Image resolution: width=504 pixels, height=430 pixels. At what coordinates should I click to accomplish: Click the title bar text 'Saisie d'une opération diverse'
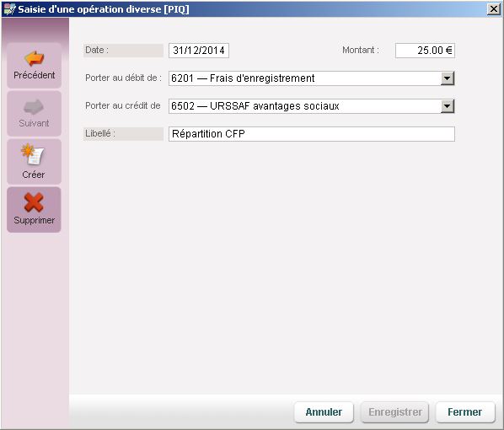coord(89,9)
